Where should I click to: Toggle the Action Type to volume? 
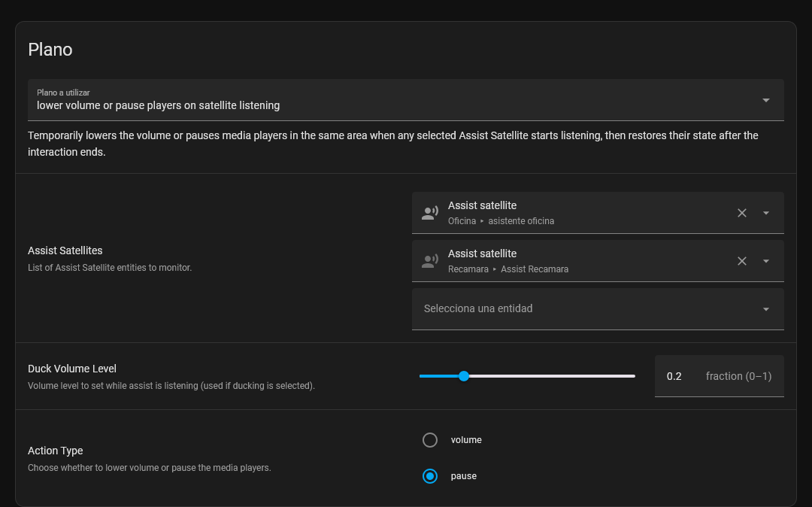(430, 440)
